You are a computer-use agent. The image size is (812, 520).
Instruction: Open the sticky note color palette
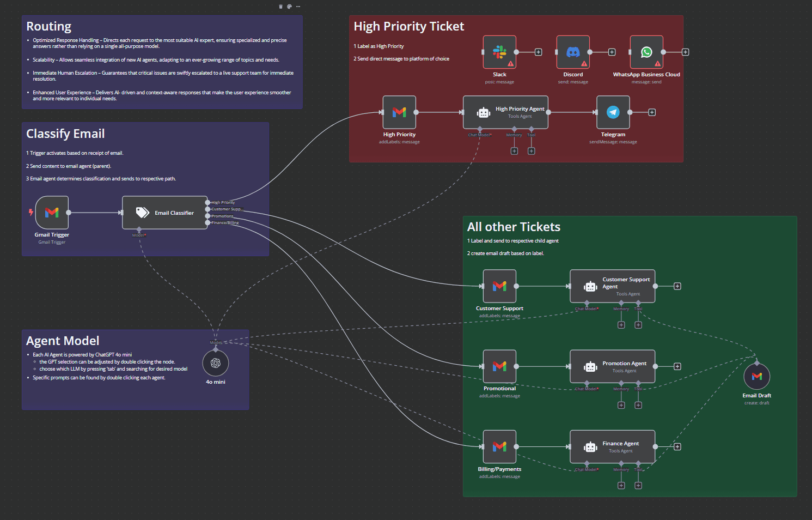[289, 6]
